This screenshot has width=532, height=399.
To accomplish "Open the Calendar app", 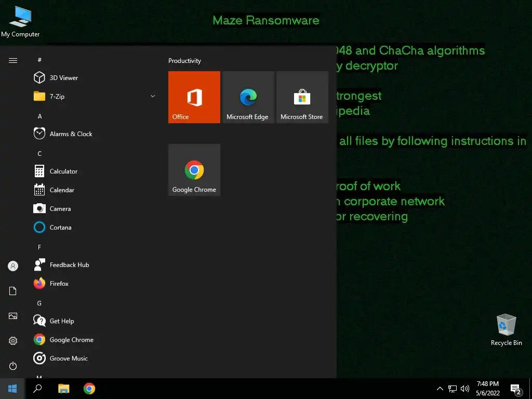I will click(95, 190).
